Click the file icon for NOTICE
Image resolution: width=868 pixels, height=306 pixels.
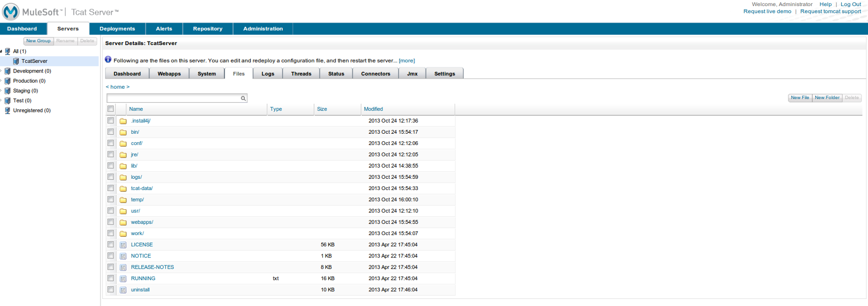coord(123,256)
